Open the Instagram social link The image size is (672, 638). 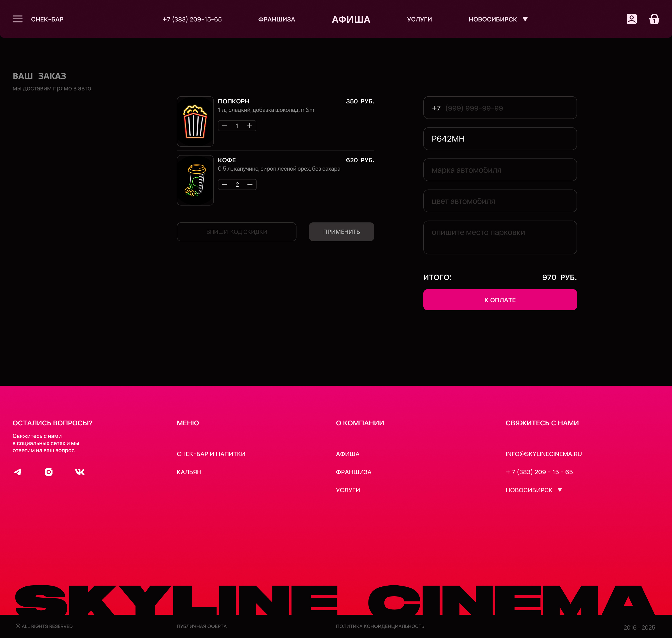pyautogui.click(x=49, y=472)
